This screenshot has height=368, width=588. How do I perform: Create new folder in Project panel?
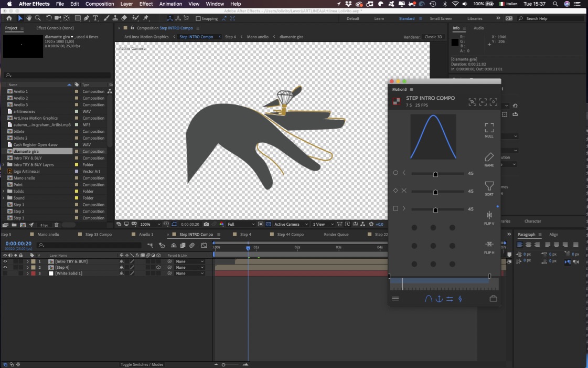(x=14, y=225)
